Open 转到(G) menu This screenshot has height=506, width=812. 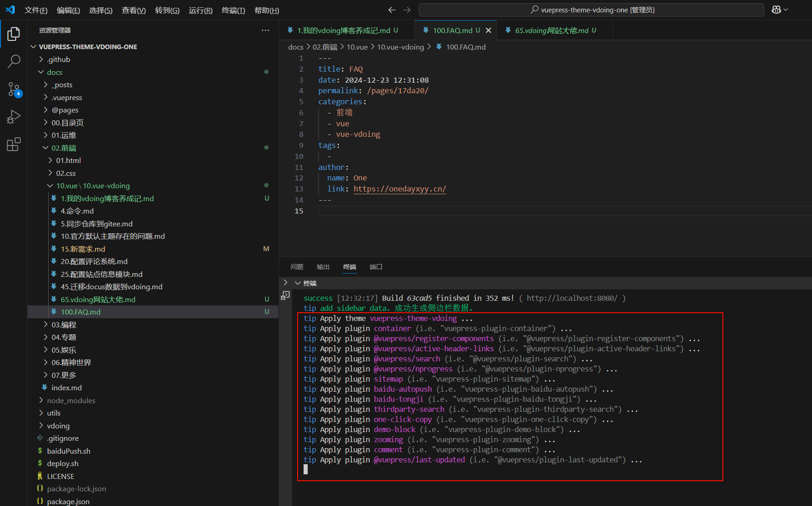click(167, 10)
